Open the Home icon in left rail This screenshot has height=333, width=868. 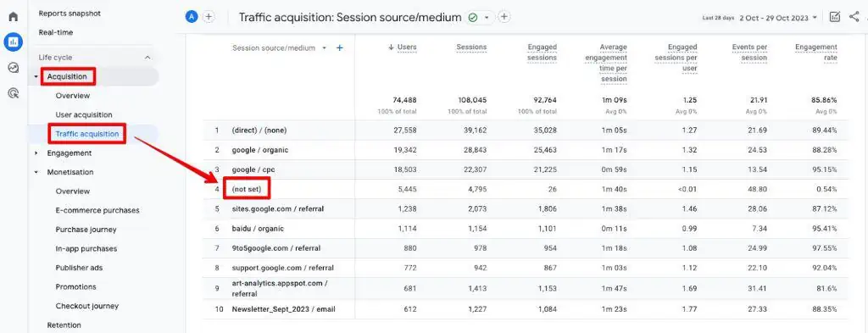pyautogui.click(x=14, y=16)
